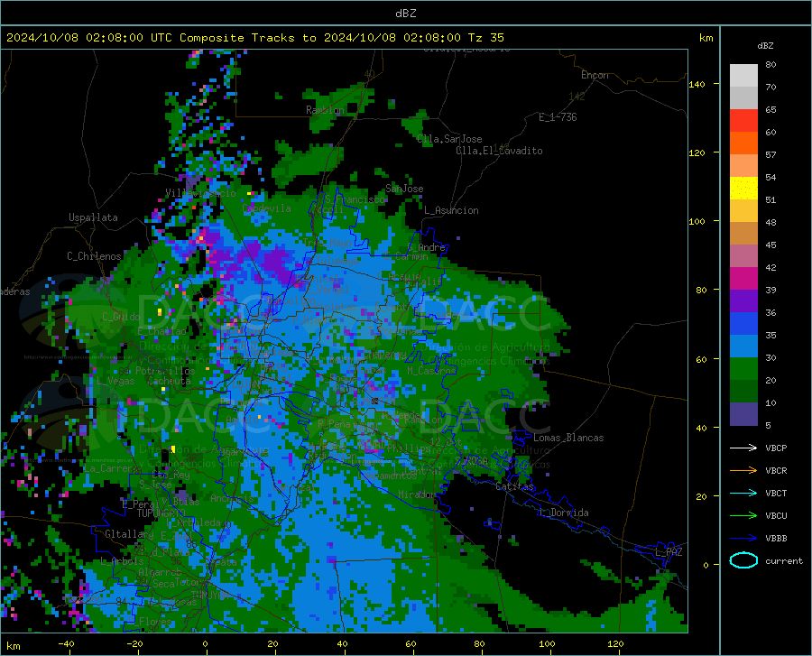Viewport: 812px width, 656px height.
Task: Click the 'Villavicencio' place label
Action: [200, 193]
